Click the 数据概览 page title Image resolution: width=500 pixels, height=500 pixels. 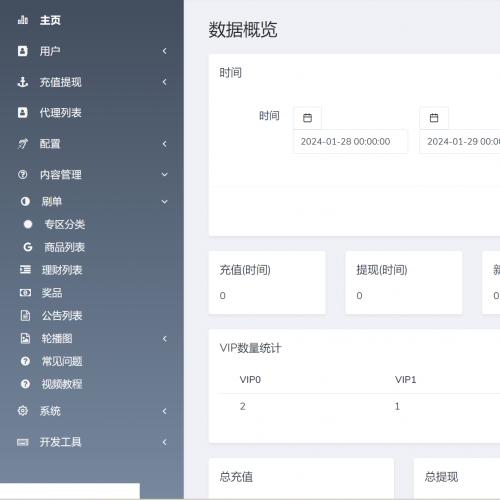243,30
